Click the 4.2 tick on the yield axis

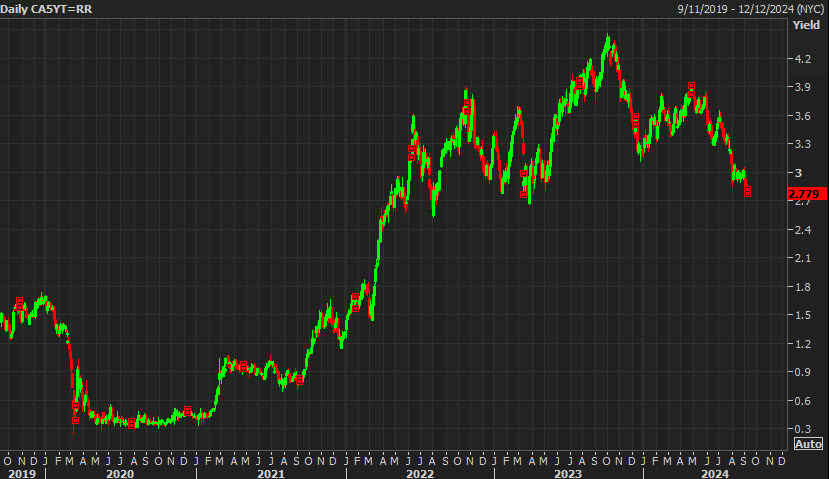802,59
